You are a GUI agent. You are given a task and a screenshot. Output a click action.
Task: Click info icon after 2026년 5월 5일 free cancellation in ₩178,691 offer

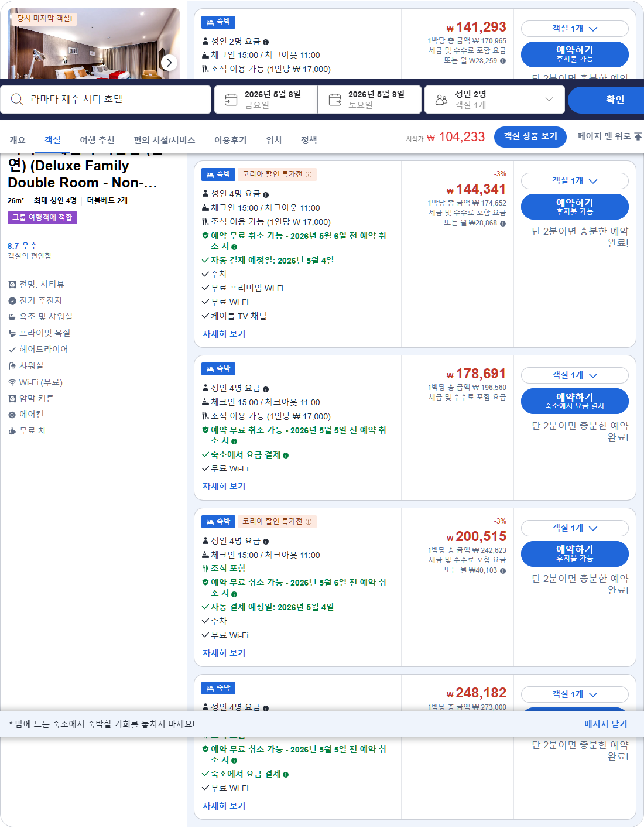(x=234, y=442)
